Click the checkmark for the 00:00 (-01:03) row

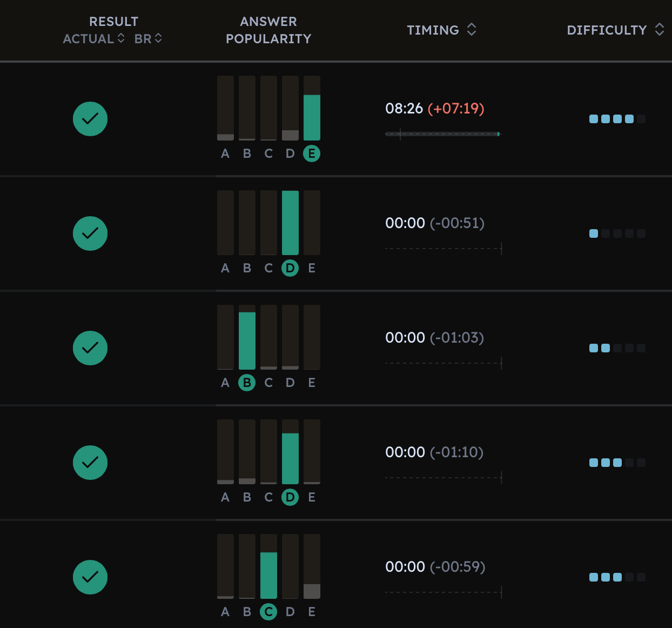90,348
